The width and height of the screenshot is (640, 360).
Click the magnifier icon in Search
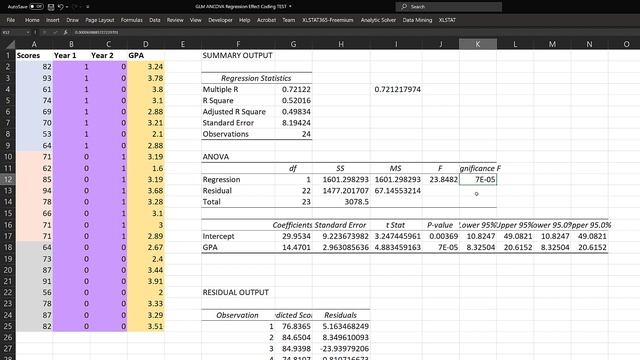tap(404, 7)
